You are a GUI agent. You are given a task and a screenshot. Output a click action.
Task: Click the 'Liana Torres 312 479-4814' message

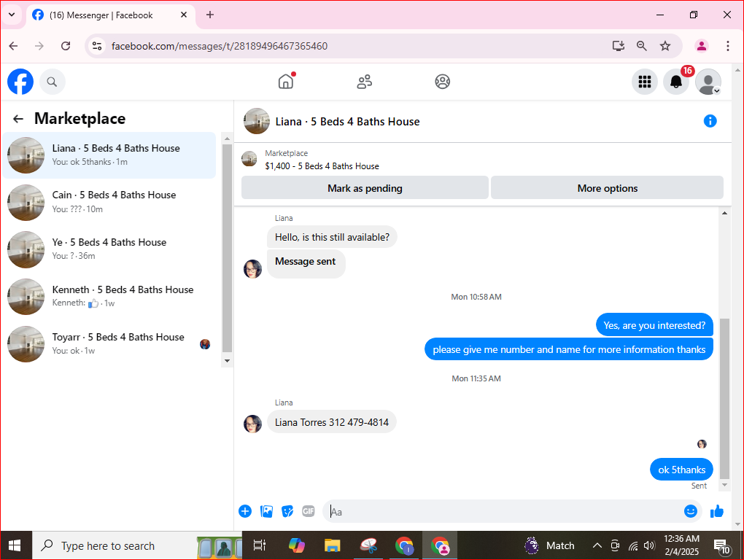[x=332, y=422]
